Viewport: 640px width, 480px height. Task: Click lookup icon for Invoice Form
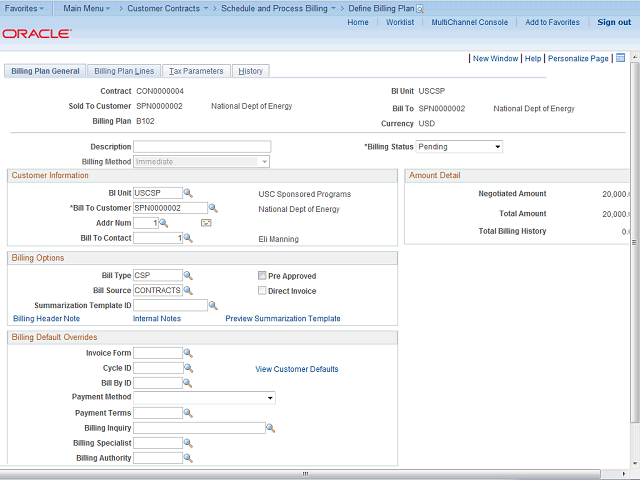tap(188, 353)
